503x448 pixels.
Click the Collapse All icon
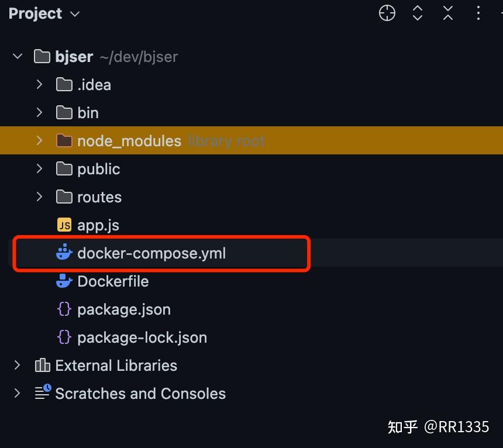pos(447,13)
